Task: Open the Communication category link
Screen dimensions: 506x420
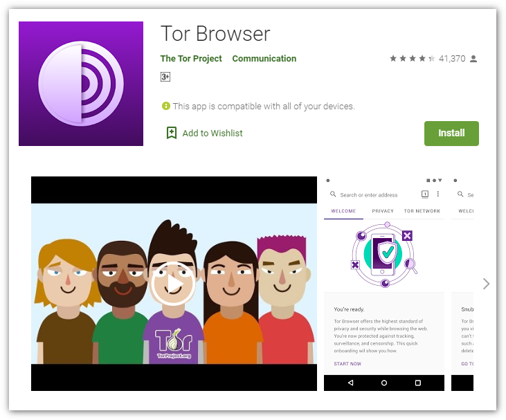Action: point(264,58)
